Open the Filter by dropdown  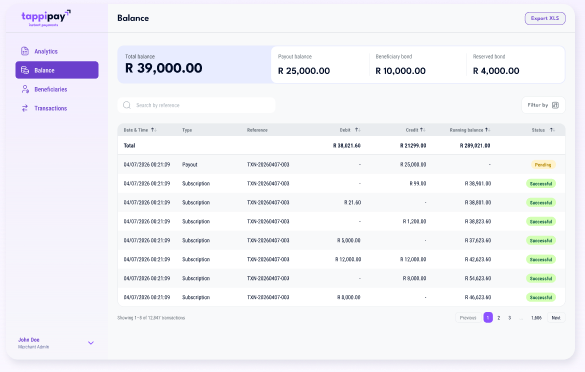[x=543, y=105]
